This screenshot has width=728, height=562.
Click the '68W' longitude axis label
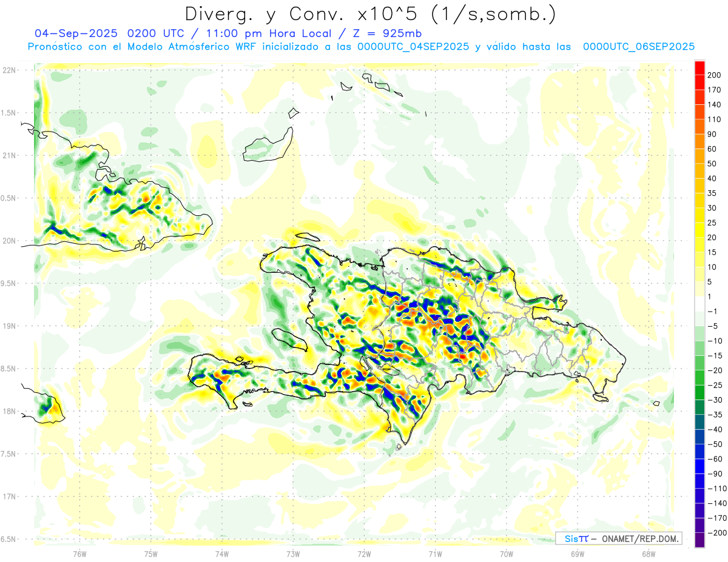click(649, 554)
